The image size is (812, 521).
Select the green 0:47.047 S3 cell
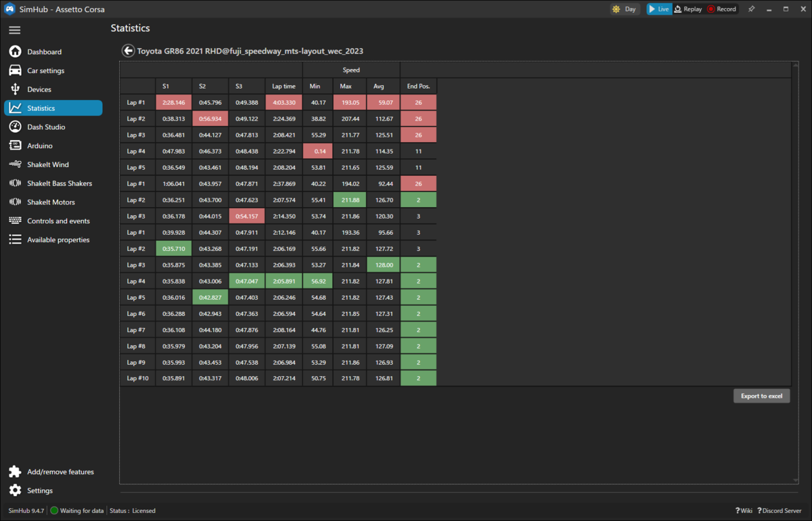[247, 281]
